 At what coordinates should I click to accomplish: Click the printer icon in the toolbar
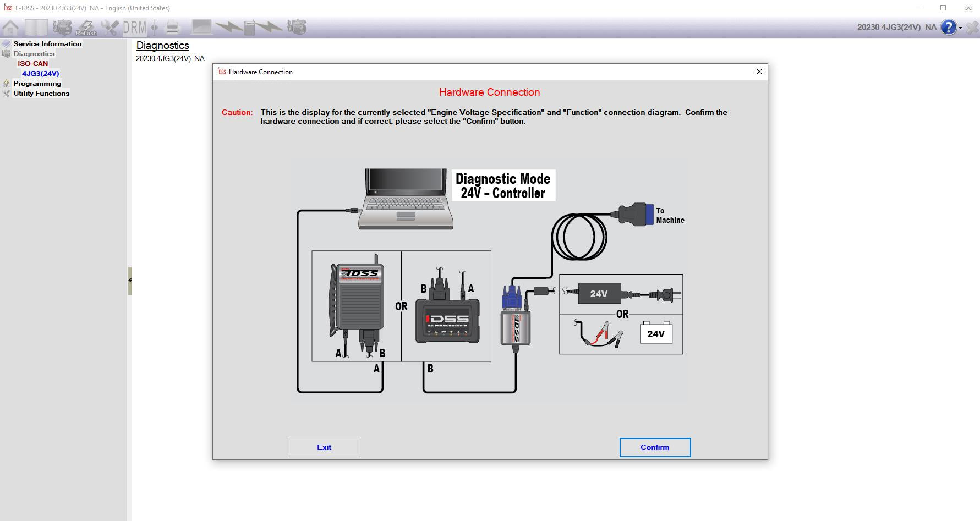[172, 28]
